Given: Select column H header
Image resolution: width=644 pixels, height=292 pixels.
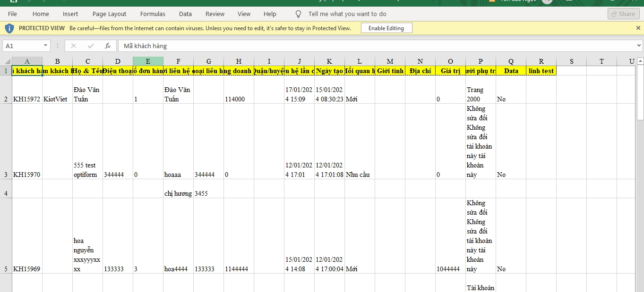Looking at the screenshot, I should 239,61.
